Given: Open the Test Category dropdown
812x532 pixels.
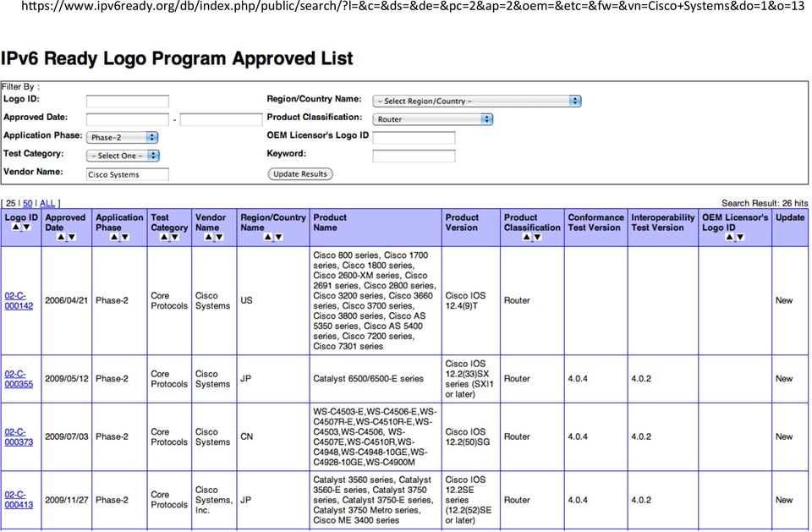Looking at the screenshot, I should [x=123, y=156].
